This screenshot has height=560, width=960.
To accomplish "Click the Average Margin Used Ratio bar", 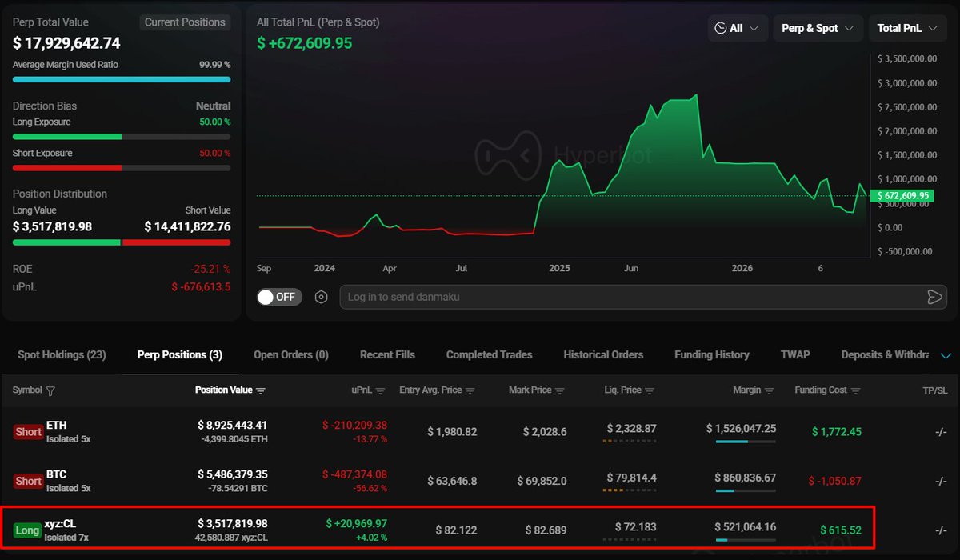I will 122,80.
